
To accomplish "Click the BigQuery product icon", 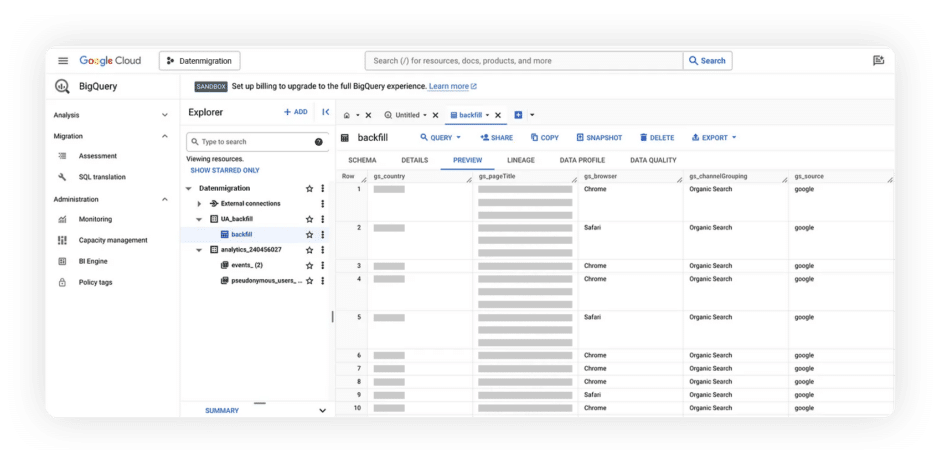I will (x=62, y=86).
